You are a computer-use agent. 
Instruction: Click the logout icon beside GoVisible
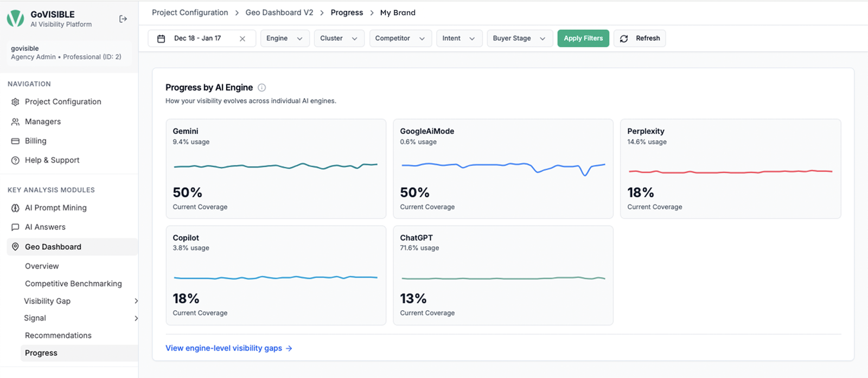pyautogui.click(x=123, y=19)
